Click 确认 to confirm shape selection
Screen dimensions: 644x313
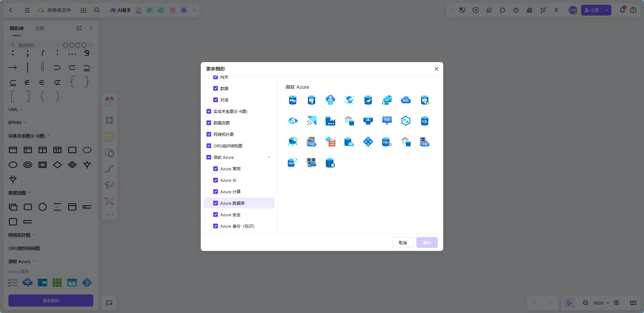click(427, 243)
